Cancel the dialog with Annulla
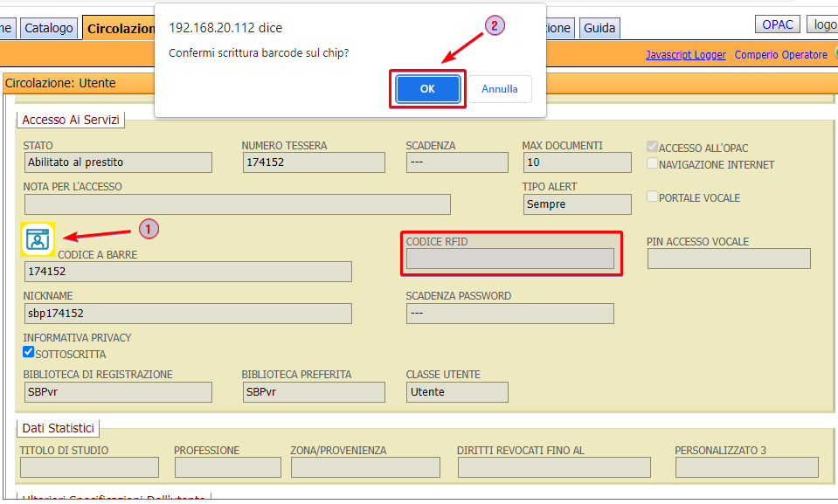This screenshot has height=504, width=838. (x=500, y=89)
